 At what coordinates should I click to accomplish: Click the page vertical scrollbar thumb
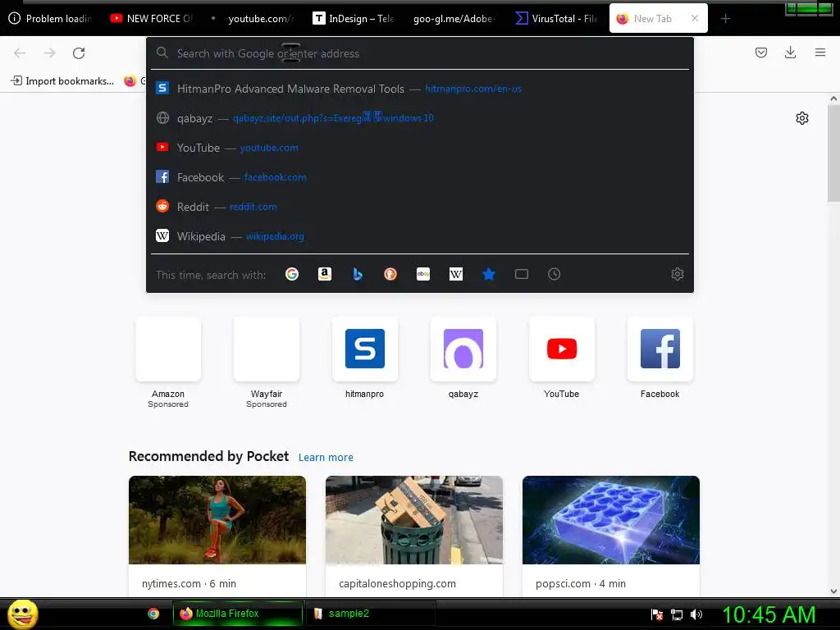pos(833,153)
